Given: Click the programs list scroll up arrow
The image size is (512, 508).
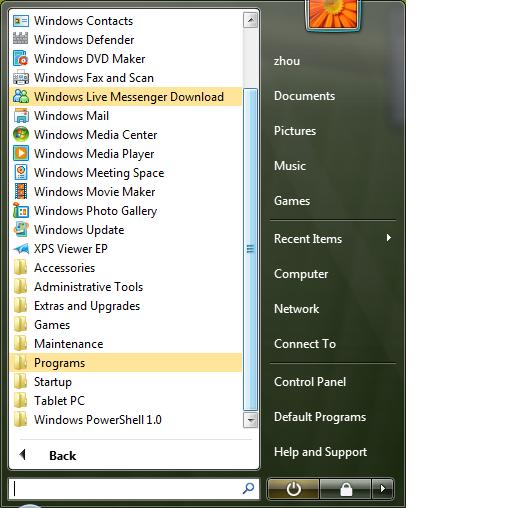Looking at the screenshot, I should click(x=250, y=20).
